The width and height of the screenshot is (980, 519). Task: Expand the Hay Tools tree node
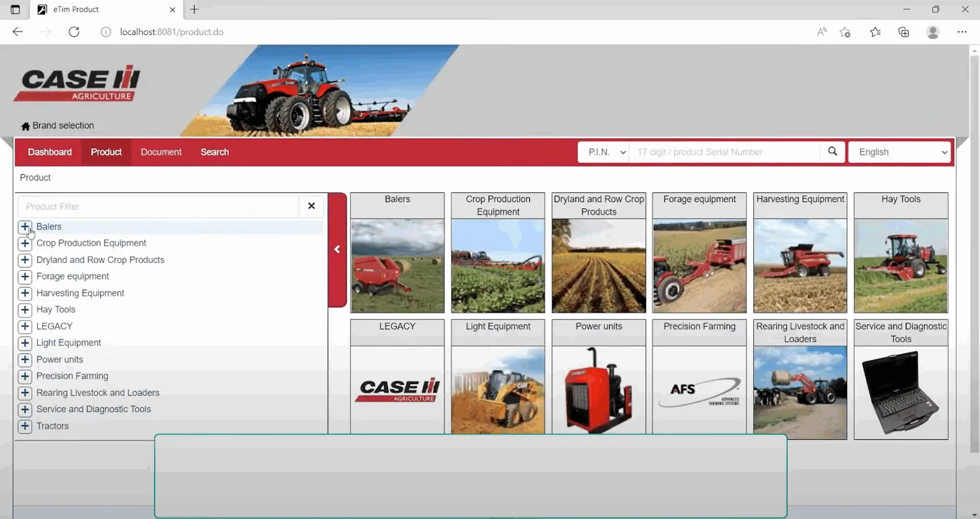tap(25, 310)
